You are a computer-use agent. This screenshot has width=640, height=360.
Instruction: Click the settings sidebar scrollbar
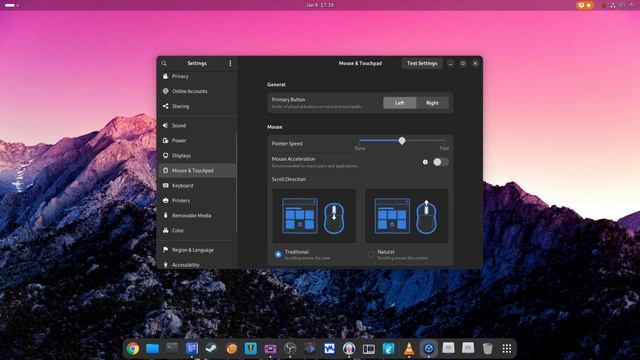236,184
